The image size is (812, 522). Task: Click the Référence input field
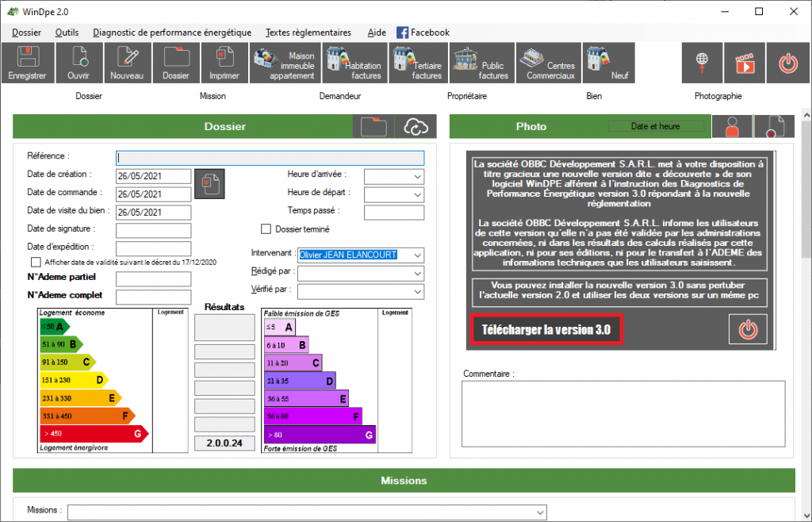point(270,158)
